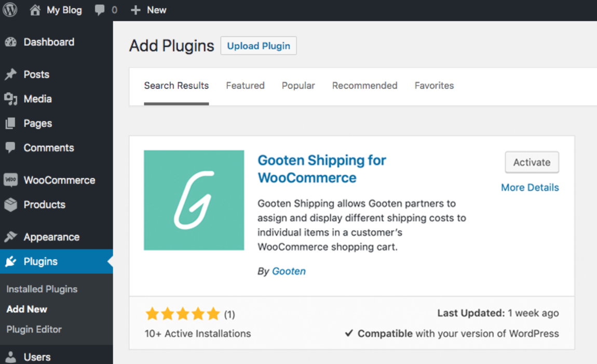Image resolution: width=597 pixels, height=364 pixels.
Task: Click the Gooten plugin logo thumbnail
Action: pyautogui.click(x=194, y=200)
